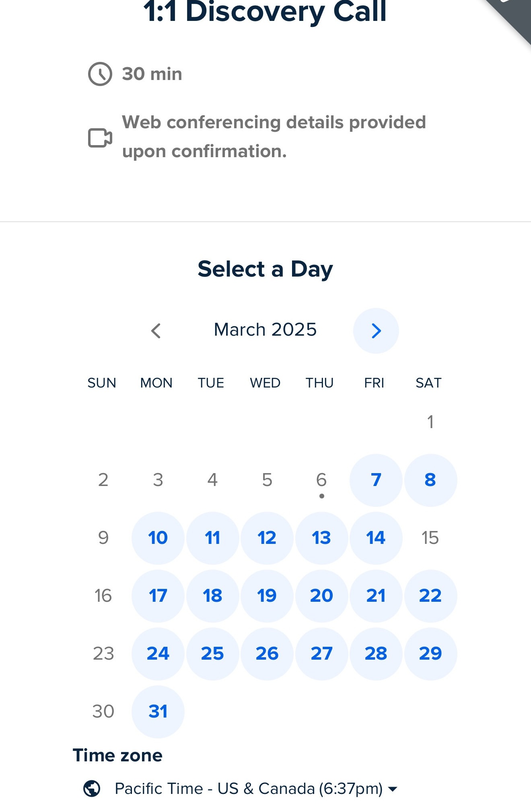Choose March 14 as the day
Screen dimensions: 531x812
(376, 538)
